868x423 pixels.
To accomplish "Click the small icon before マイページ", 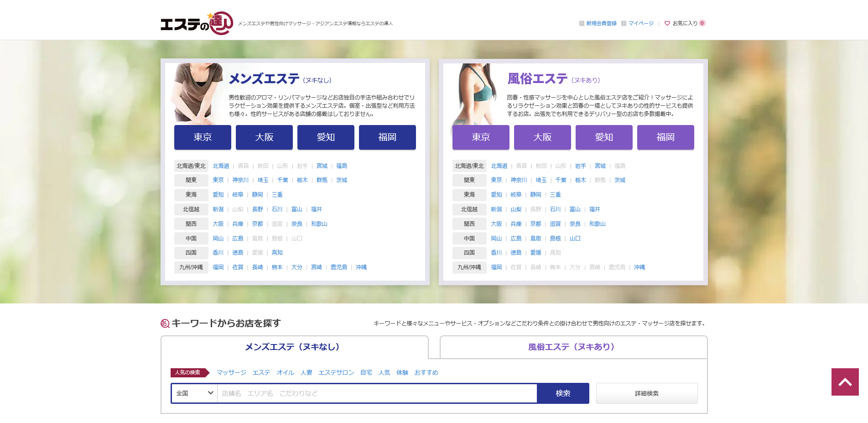I will pos(624,23).
